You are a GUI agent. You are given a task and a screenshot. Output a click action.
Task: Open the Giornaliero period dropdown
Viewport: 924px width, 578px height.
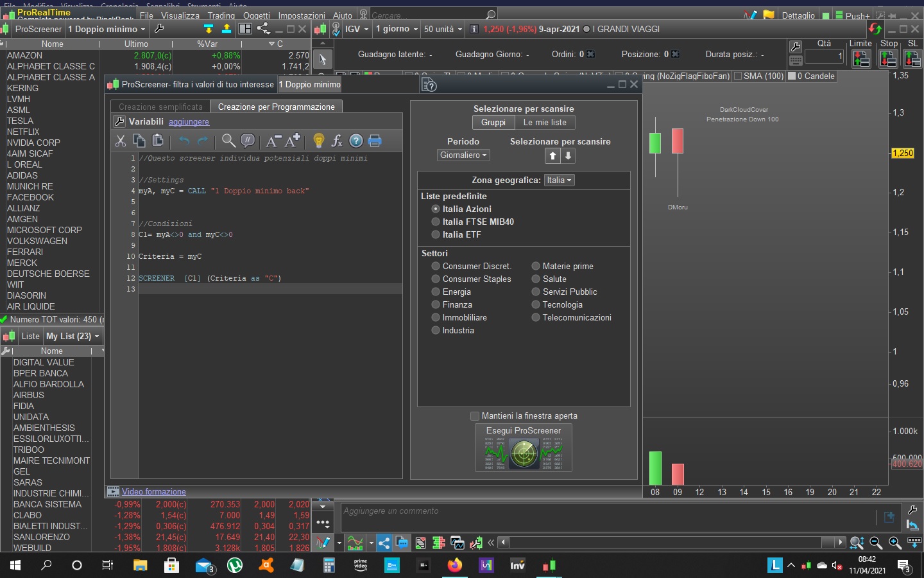(x=463, y=155)
